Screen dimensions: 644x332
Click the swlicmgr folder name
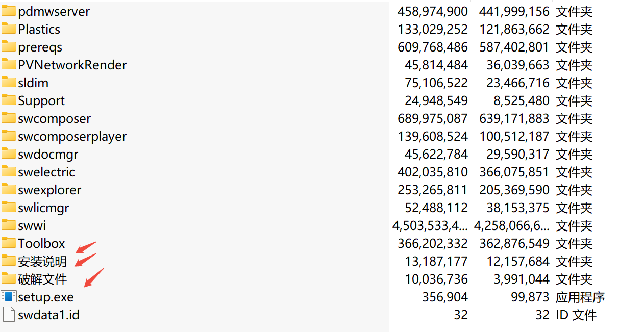pyautogui.click(x=43, y=208)
